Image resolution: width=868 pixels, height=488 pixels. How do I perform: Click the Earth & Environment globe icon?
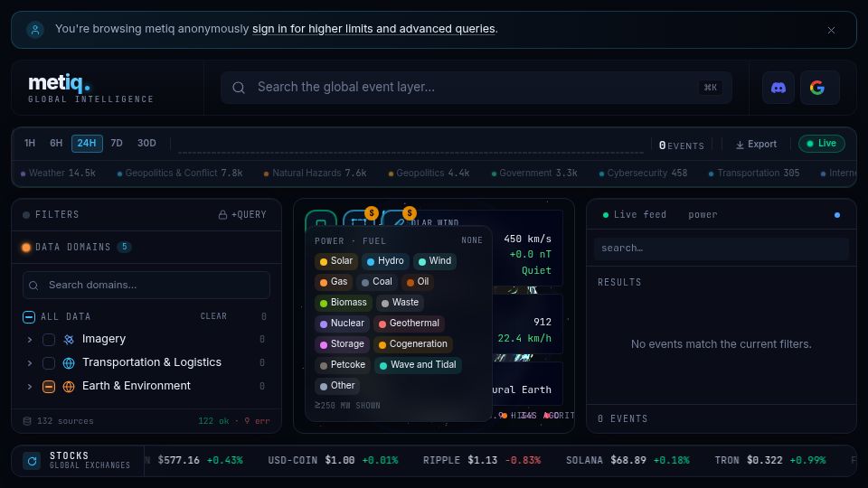[x=69, y=387]
